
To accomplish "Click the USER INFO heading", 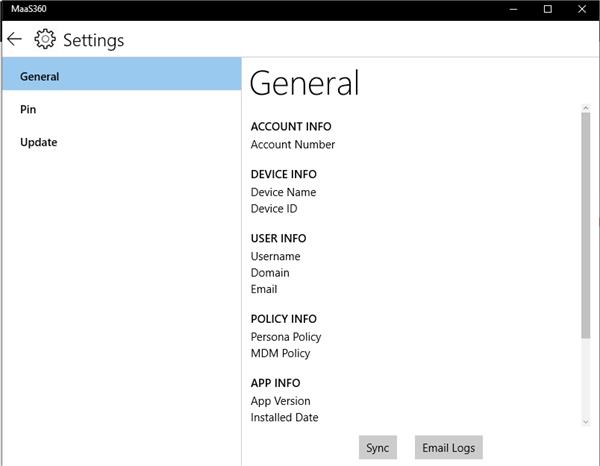I will coord(278,238).
